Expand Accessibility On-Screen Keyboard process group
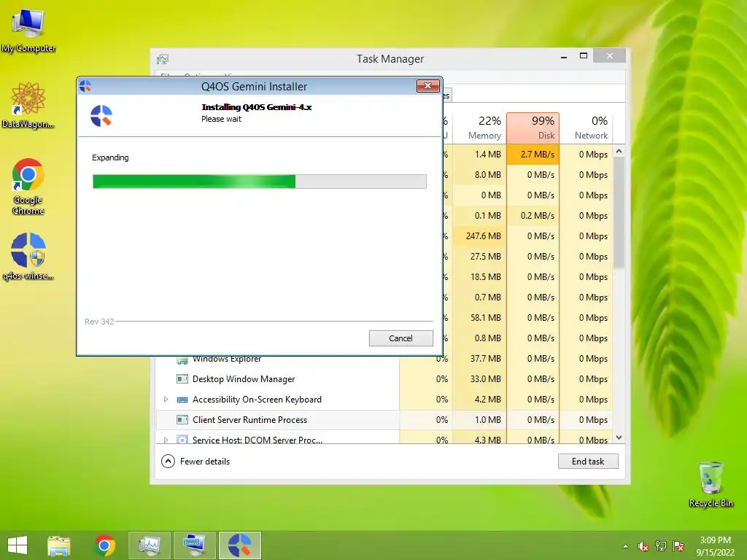 [x=166, y=400]
